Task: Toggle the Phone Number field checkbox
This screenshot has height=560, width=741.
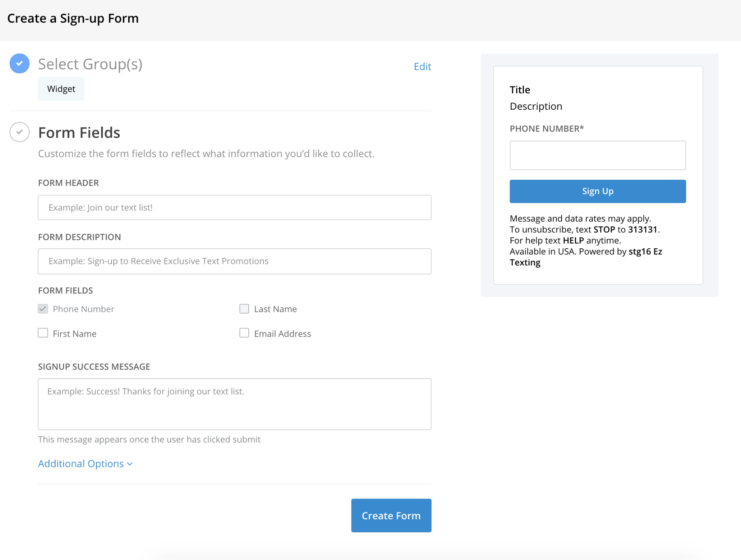Action: (43, 308)
